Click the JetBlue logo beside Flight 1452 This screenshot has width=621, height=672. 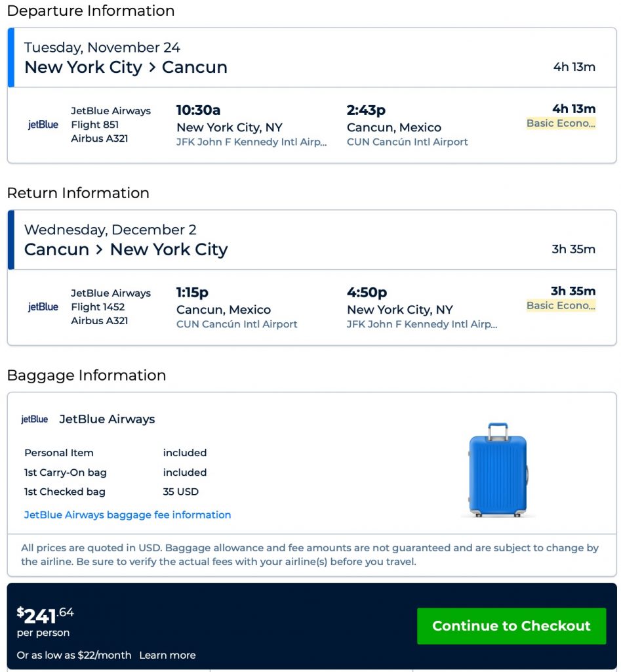pyautogui.click(x=43, y=307)
